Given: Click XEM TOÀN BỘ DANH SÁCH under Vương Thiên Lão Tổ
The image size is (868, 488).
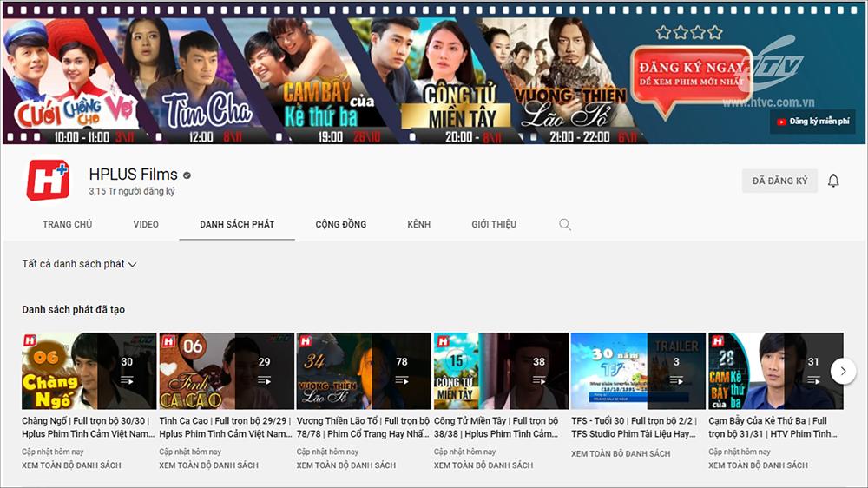Looking at the screenshot, I should click(346, 465).
